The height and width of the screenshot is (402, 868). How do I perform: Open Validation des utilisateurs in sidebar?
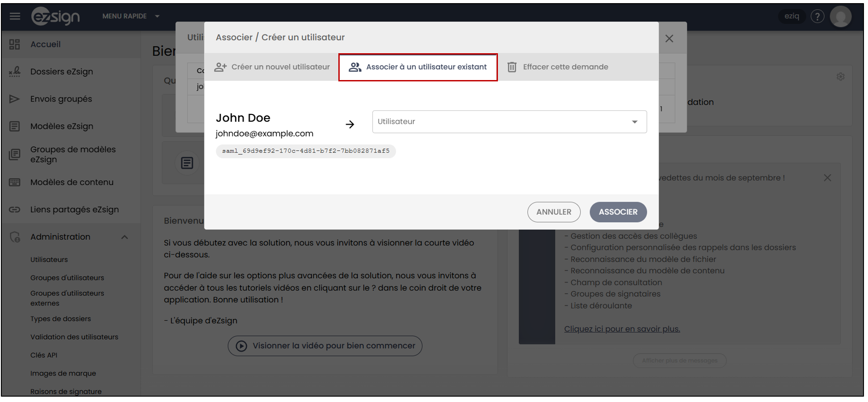click(x=74, y=337)
